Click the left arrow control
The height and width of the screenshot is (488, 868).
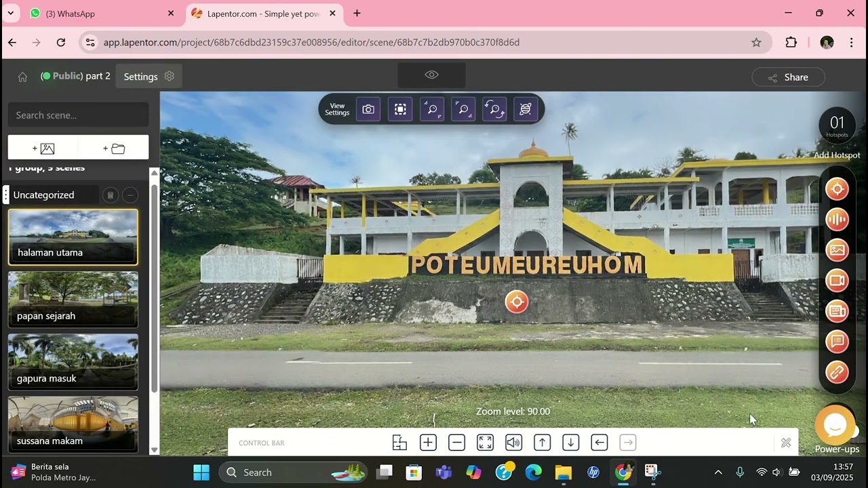[599, 443]
